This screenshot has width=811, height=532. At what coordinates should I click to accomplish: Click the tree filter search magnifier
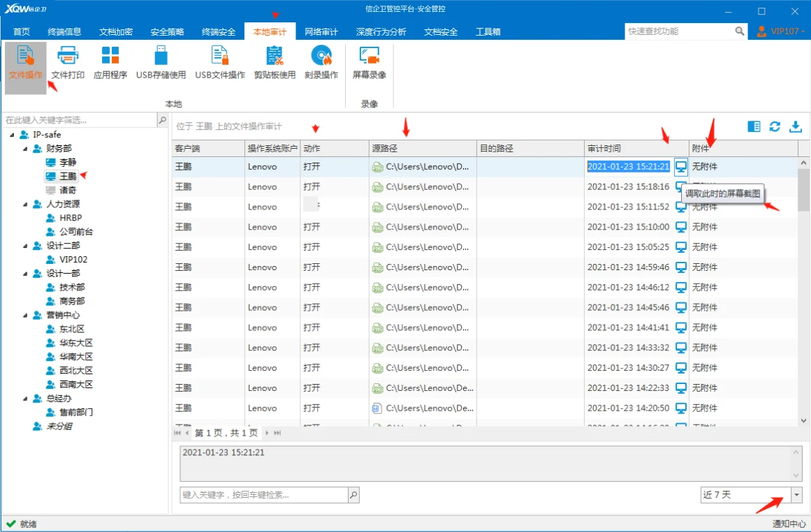162,120
